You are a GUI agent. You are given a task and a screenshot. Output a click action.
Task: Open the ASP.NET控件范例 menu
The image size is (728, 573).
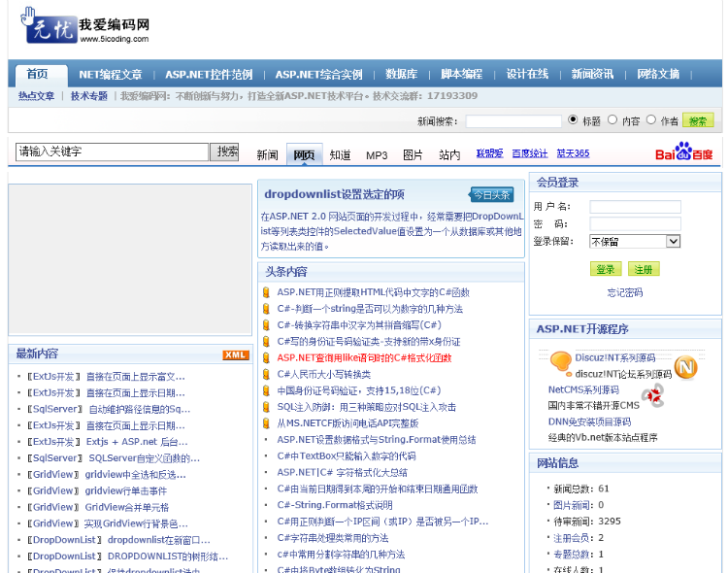tap(209, 75)
